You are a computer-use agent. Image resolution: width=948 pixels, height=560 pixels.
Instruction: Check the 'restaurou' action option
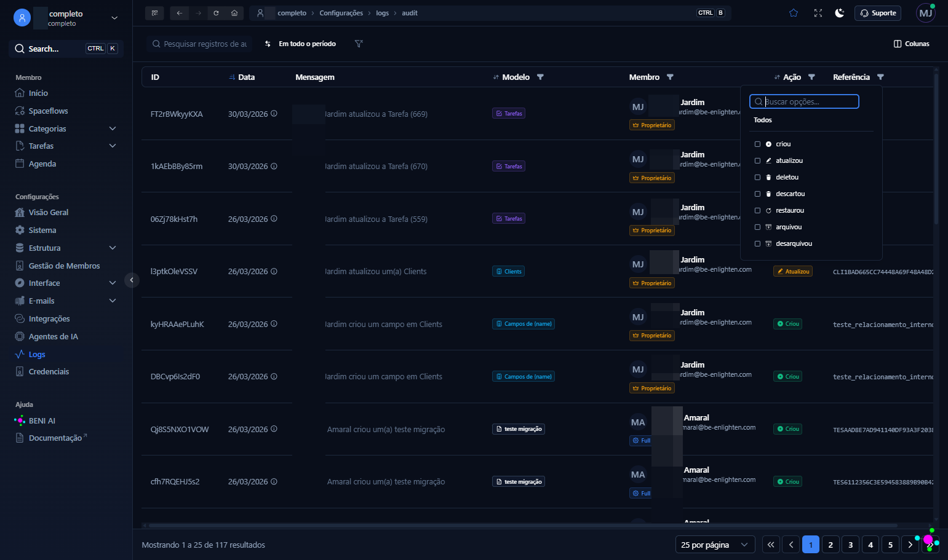pos(757,210)
